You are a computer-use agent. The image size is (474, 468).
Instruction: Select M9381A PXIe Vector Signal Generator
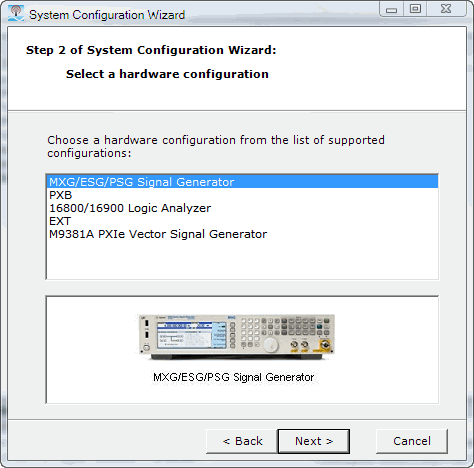point(242,234)
